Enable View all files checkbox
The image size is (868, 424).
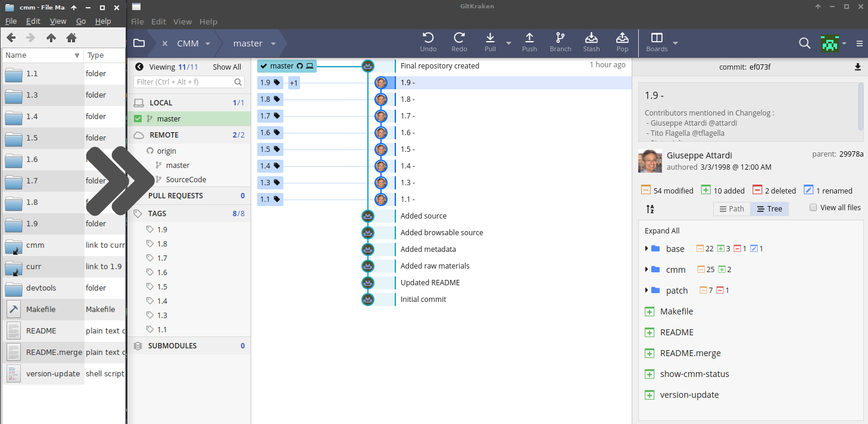pos(813,207)
